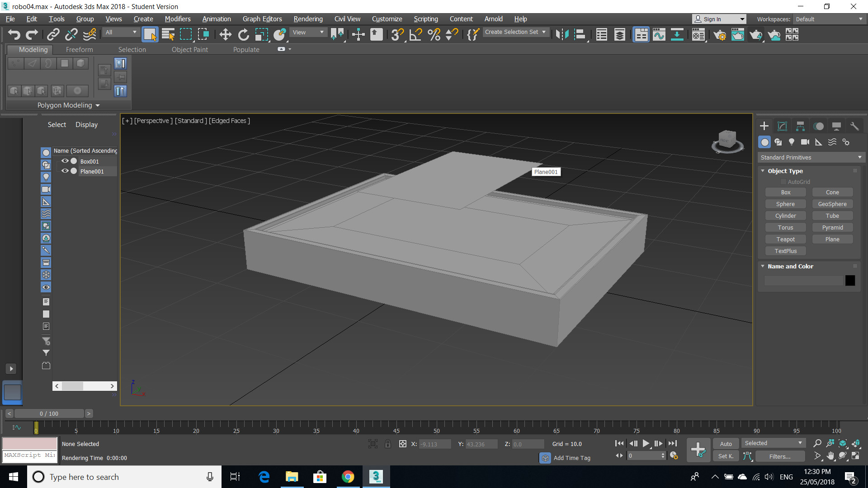Click the Teapot primitive button

785,239
